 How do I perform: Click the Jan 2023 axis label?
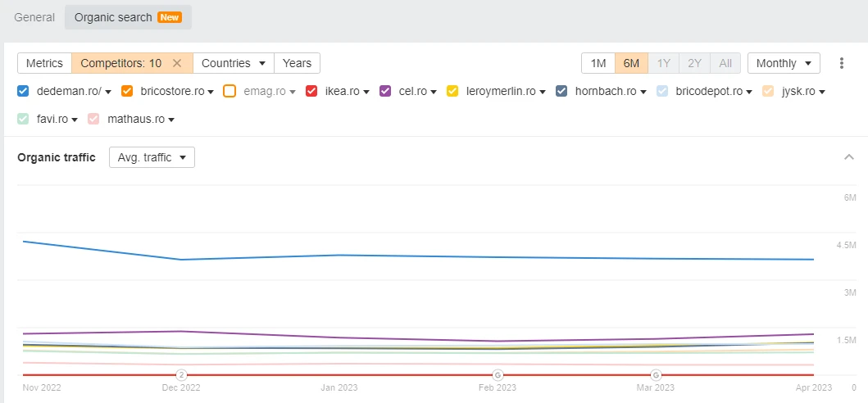[339, 387]
